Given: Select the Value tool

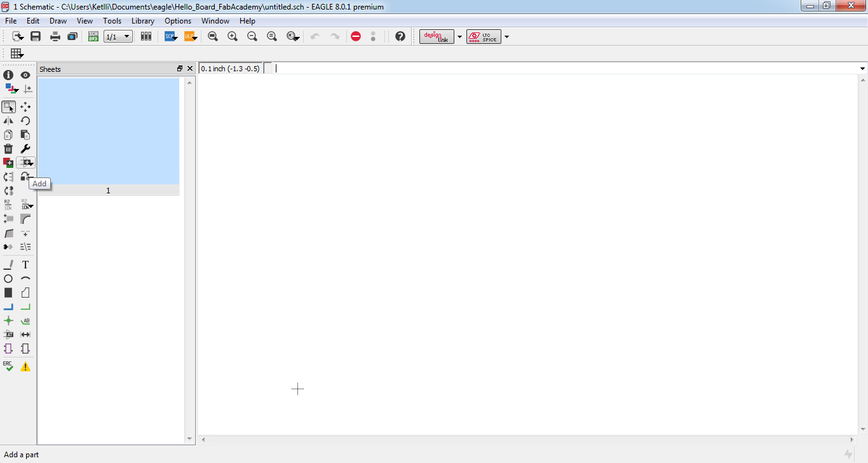Looking at the screenshot, I should click(27, 205).
